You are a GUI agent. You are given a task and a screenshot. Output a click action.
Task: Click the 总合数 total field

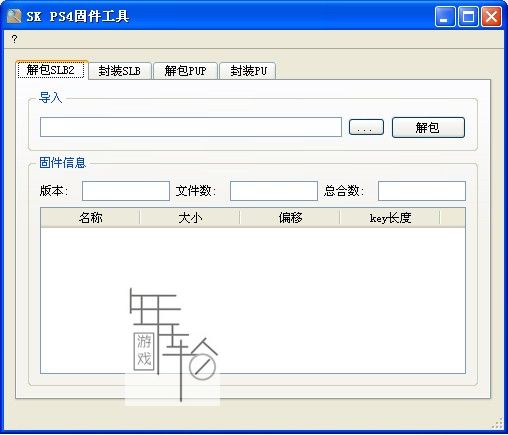[422, 191]
